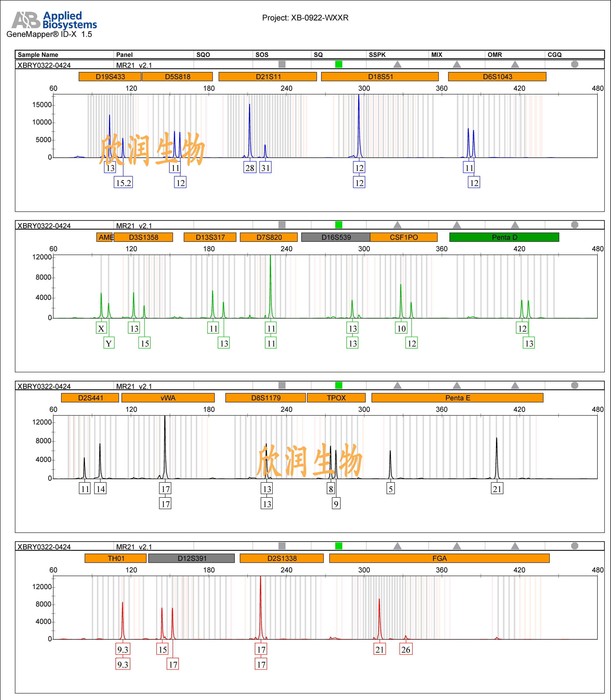Click the gray SOS square above D19S433 panel

click(x=282, y=64)
